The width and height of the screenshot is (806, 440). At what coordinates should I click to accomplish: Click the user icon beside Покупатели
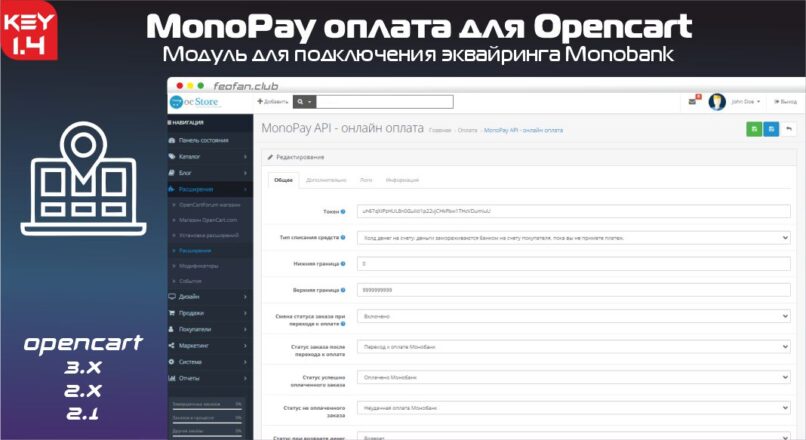[172, 329]
